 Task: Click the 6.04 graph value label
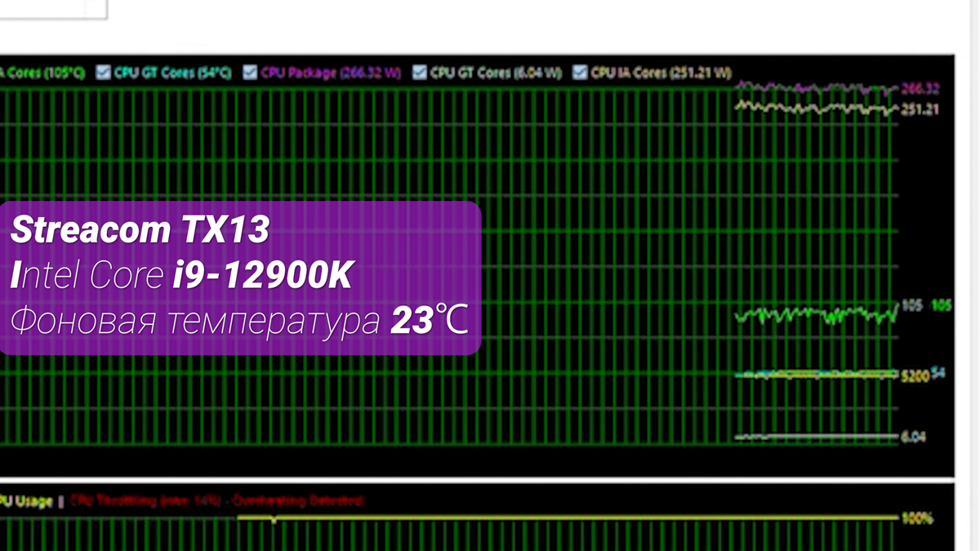click(x=914, y=437)
